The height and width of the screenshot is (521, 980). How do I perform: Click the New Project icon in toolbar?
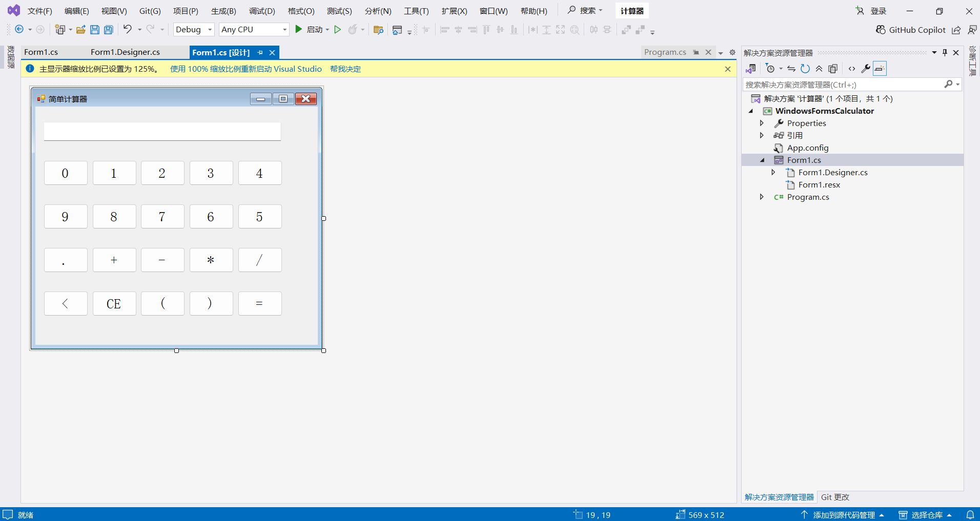tap(60, 30)
